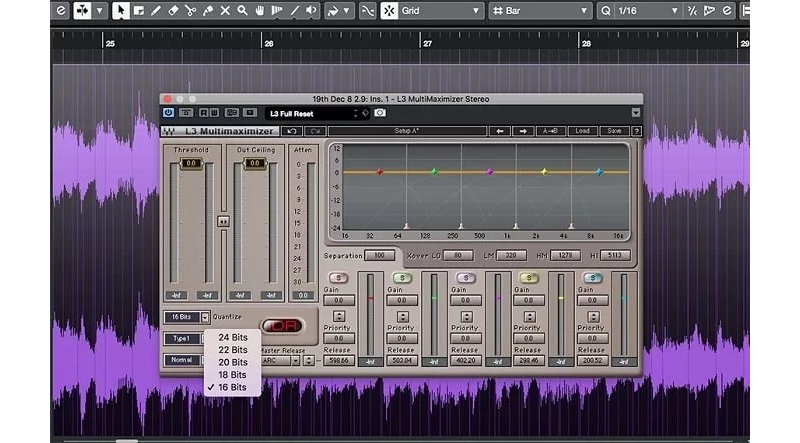This screenshot has height=443, width=800.
Task: Go to previous preset left arrow
Action: (x=499, y=131)
